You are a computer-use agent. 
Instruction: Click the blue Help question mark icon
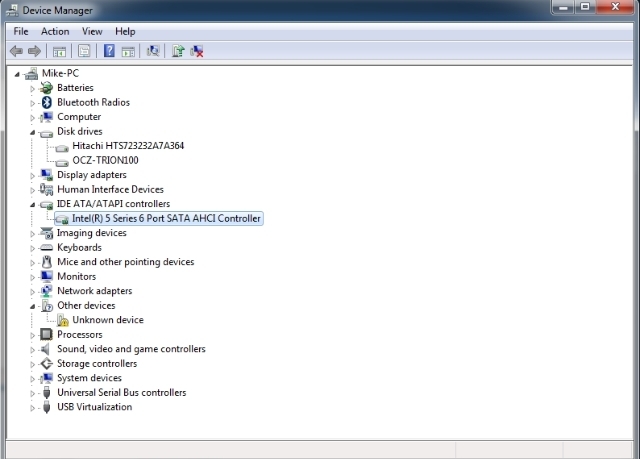click(109, 51)
